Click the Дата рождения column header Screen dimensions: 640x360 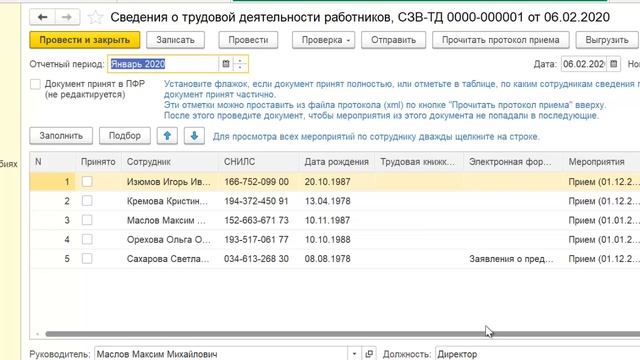point(338,162)
